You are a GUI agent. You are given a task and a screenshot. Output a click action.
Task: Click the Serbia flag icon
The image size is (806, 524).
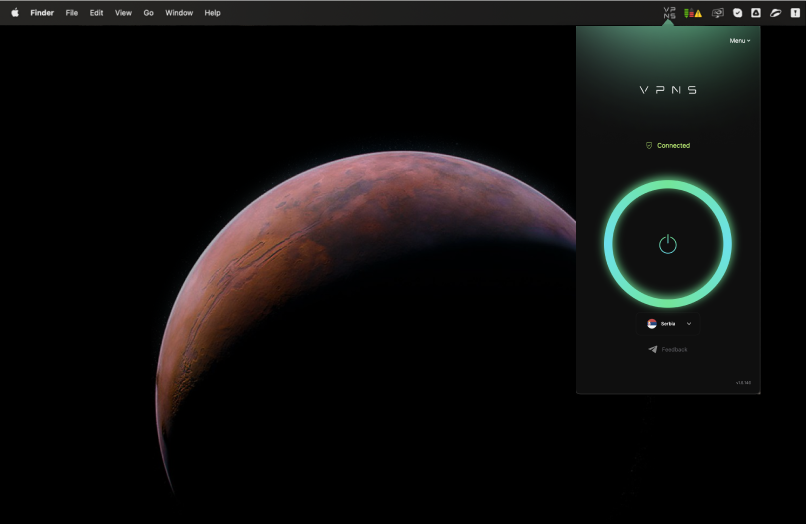652,324
